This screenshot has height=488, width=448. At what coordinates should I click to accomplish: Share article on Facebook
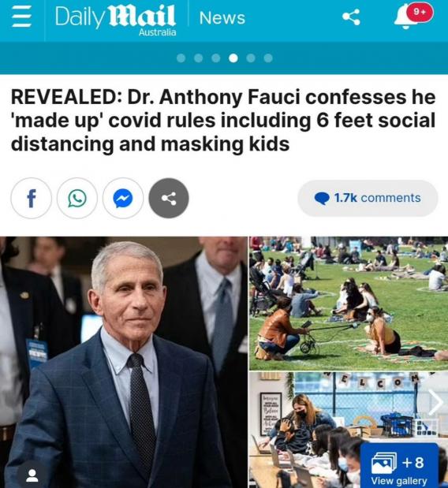[x=31, y=198]
